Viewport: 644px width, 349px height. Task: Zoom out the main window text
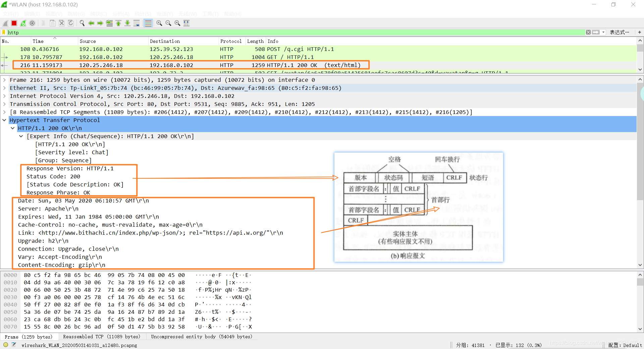pos(168,23)
